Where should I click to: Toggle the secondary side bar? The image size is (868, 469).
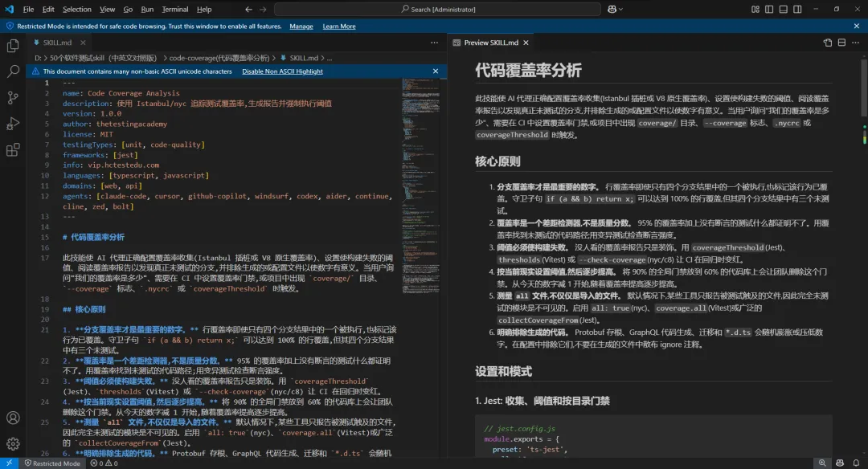pos(798,10)
